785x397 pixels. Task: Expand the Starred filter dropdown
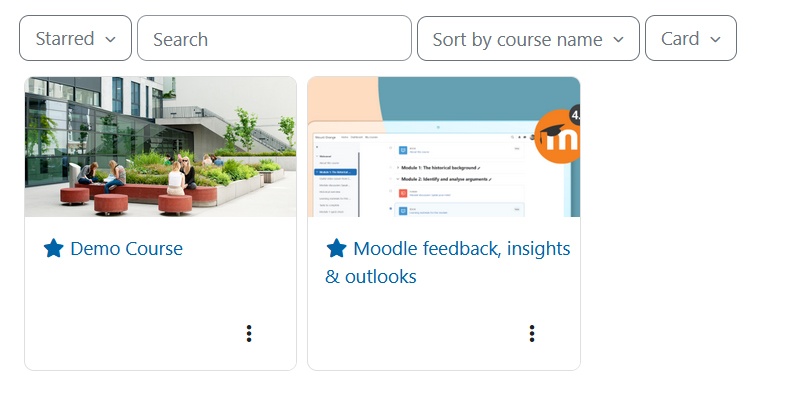[76, 38]
